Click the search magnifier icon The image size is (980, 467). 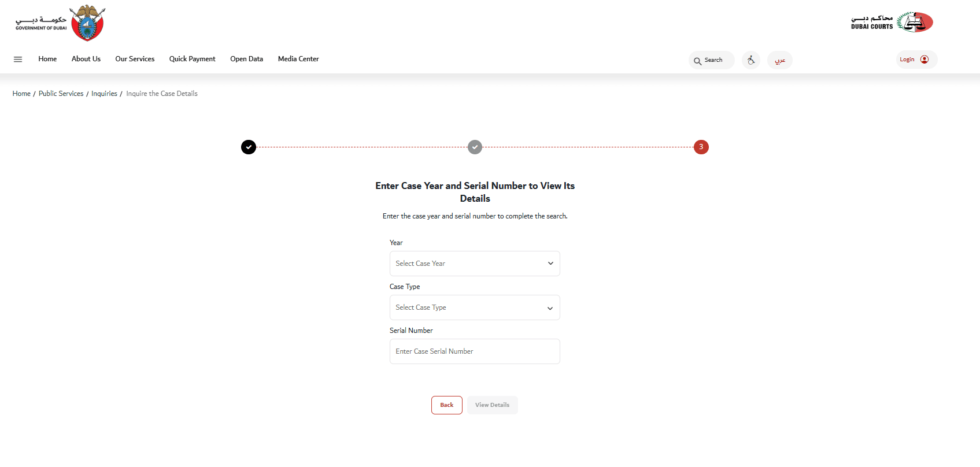698,61
